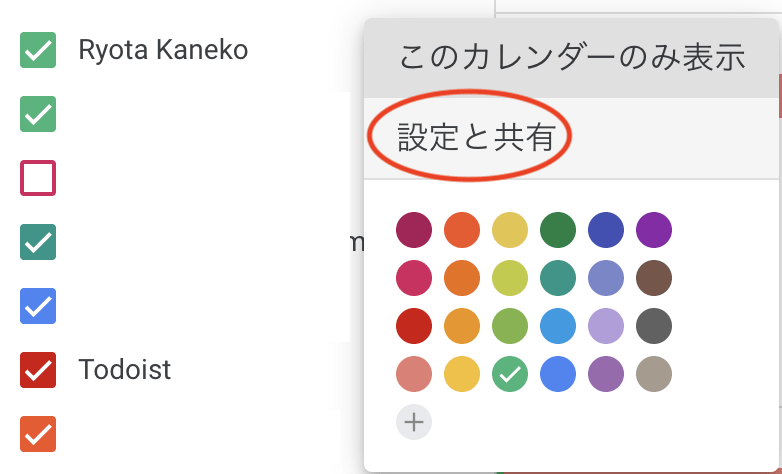Click the Ryota Kaneko calendar name
Screen dimensions: 782x474
coord(163,50)
